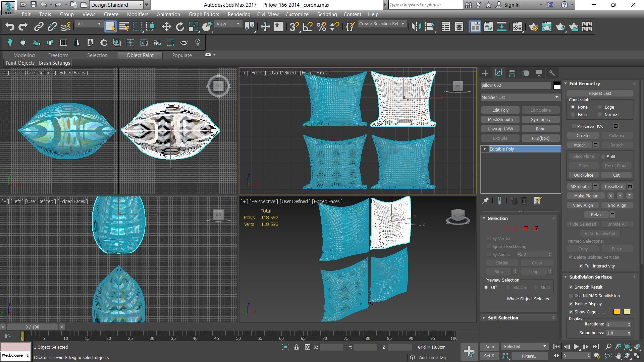Select Polygon sub-object level
Viewport: 644px width, 362px height.
[x=526, y=228]
